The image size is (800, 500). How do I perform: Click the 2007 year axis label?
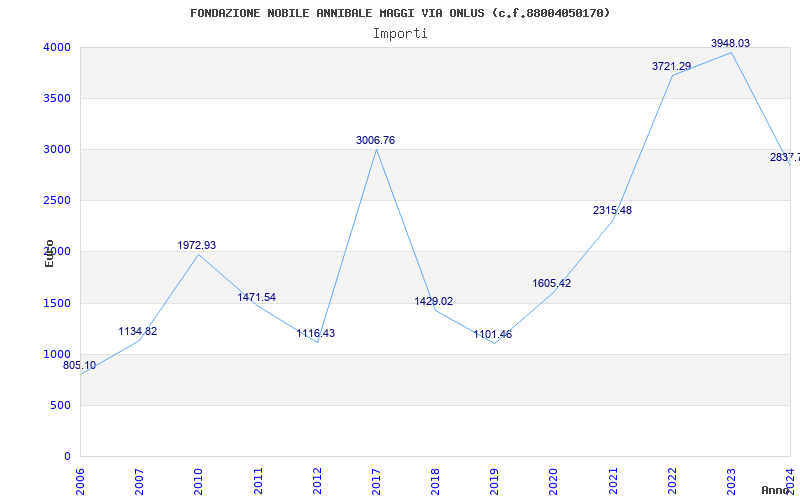point(139,481)
